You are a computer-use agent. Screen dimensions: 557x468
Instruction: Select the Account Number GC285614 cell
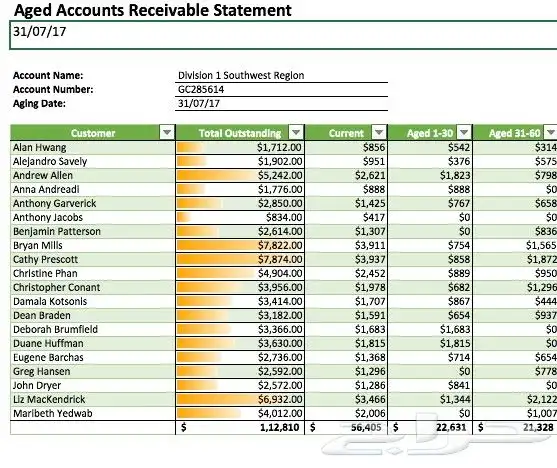point(281,90)
